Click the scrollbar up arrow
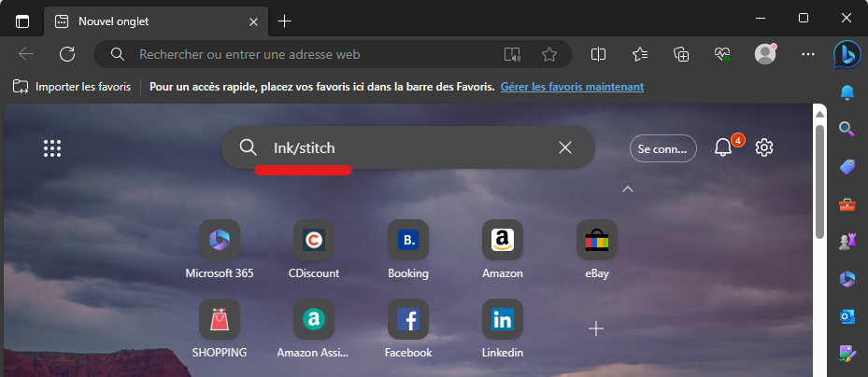Viewport: 868px width, 377px height. [819, 115]
